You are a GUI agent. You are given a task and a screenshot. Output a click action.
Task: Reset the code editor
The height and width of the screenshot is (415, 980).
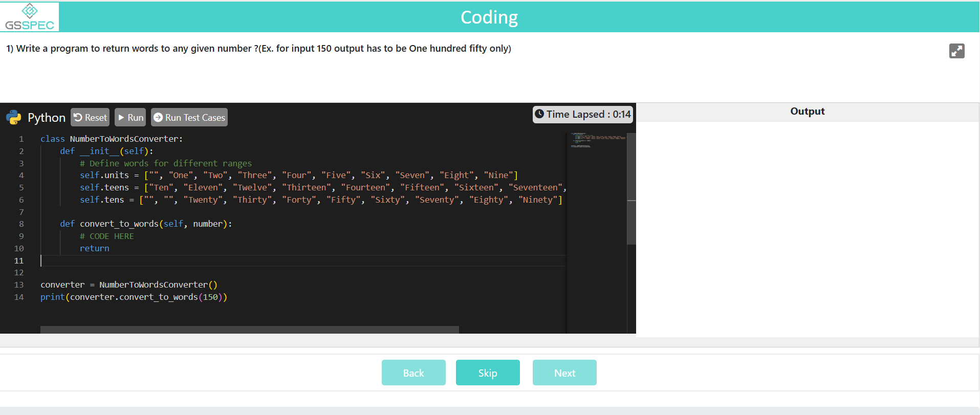[90, 117]
